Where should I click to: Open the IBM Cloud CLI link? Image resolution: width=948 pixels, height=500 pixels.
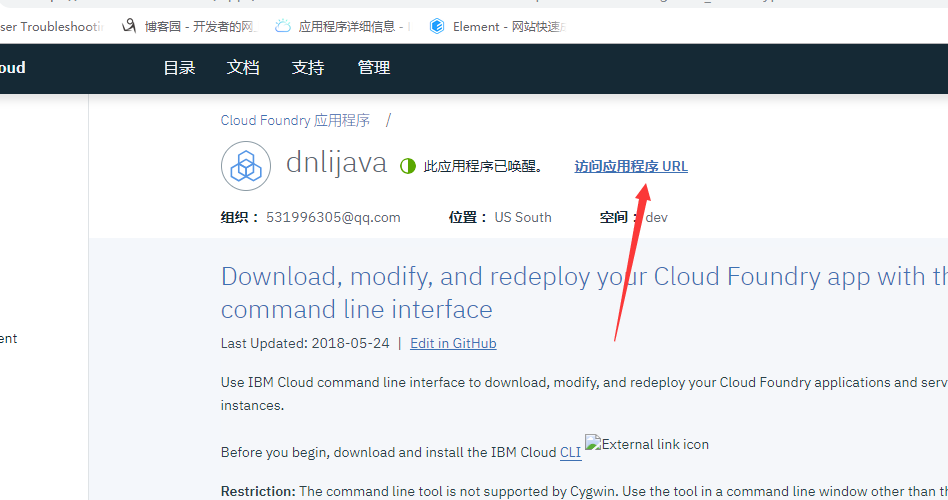point(571,453)
